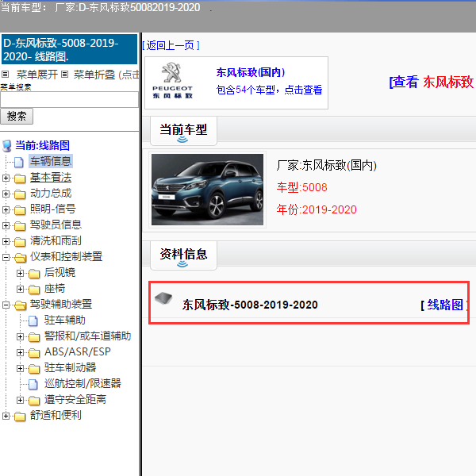Expand the 照明-信号 tree node
The width and height of the screenshot is (476, 476).
pos(6,209)
